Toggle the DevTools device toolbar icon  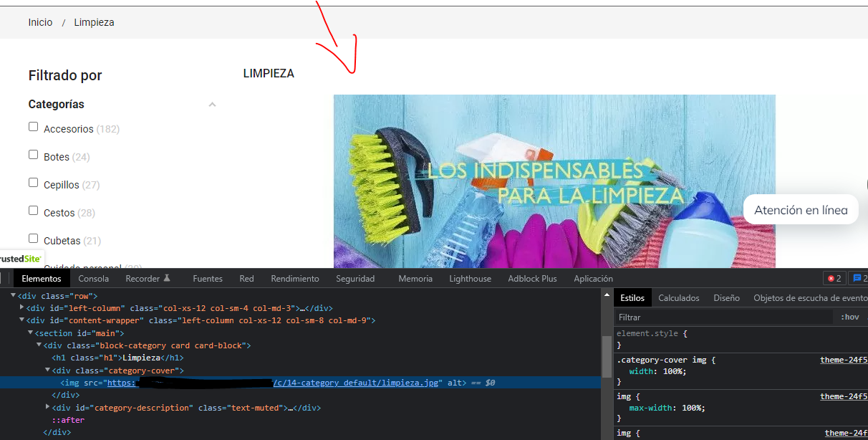point(2,278)
